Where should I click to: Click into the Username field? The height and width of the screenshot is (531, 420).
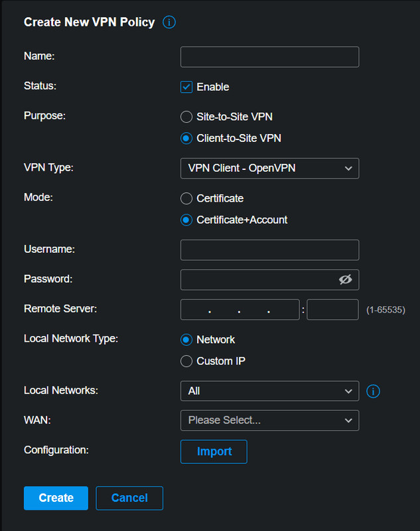point(269,250)
